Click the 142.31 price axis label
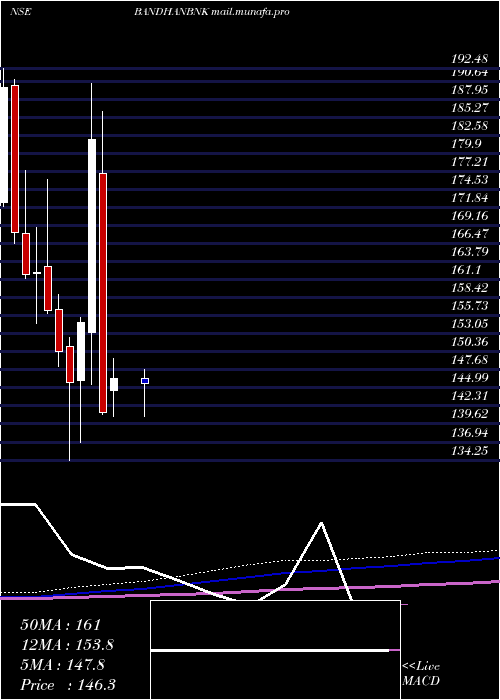500x700 pixels. (469, 396)
